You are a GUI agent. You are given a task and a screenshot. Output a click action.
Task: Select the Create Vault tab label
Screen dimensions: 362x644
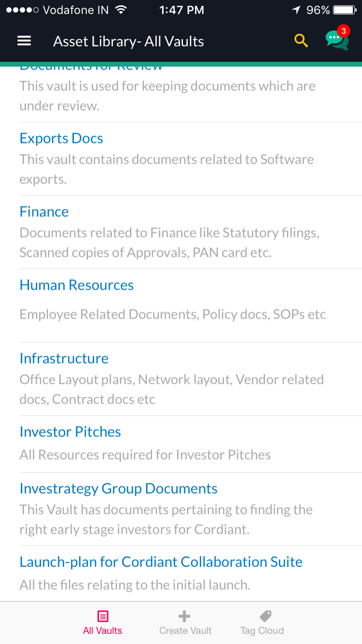(x=185, y=630)
